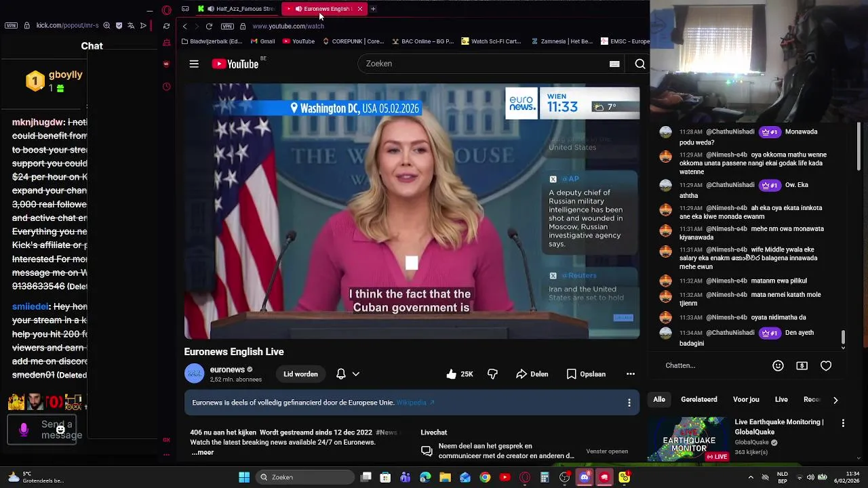Click the www.youtube.com/watch address bar
The width and height of the screenshot is (868, 488).
(x=288, y=26)
